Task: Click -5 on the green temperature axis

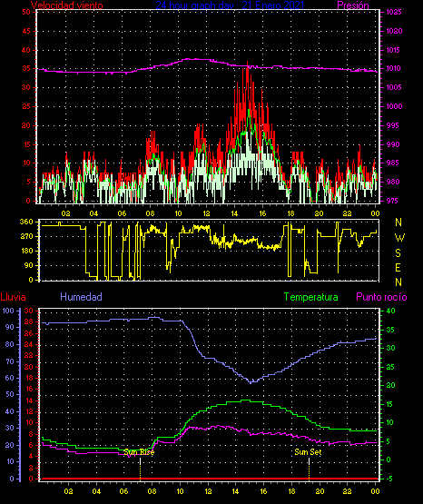Action: pos(390,479)
